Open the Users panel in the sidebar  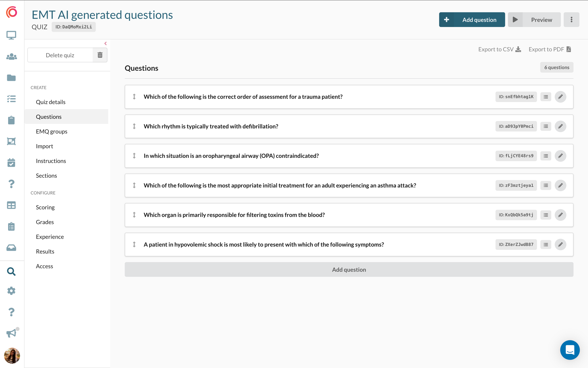point(11,57)
